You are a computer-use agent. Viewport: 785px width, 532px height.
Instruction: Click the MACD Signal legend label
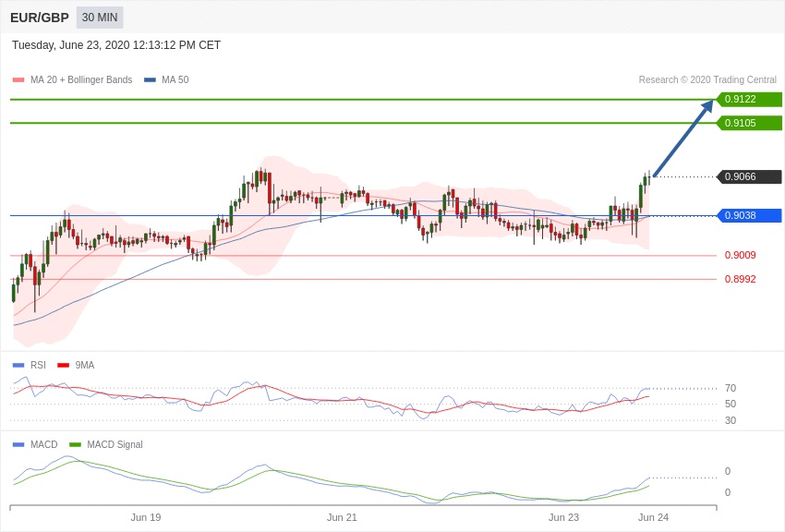tap(115, 444)
